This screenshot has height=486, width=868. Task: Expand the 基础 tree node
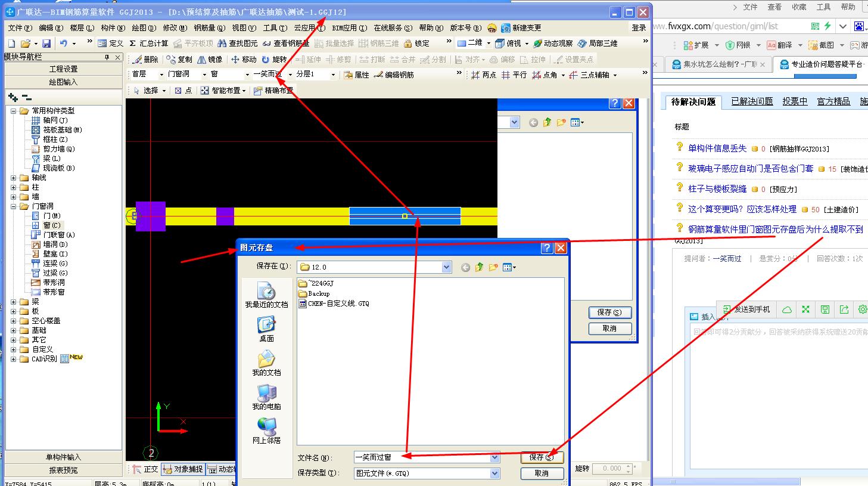14,330
